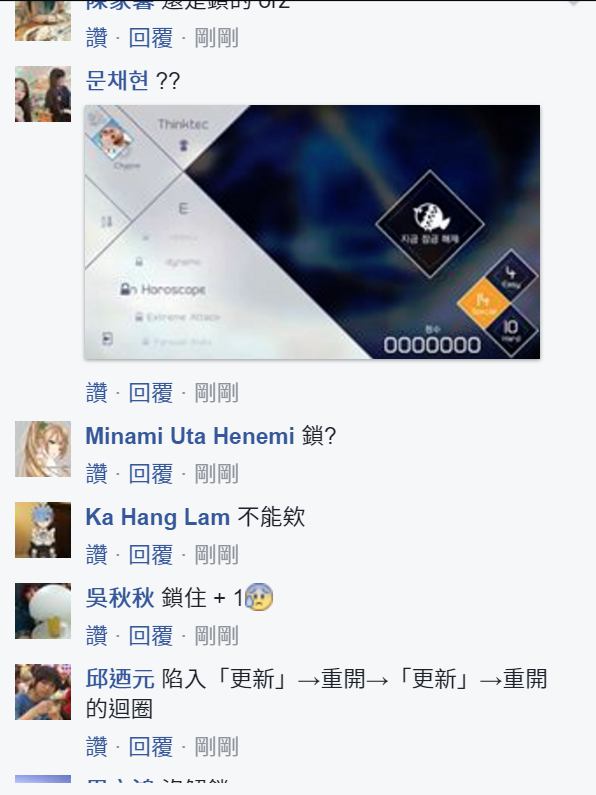
Task: Open the 吳秋秋 name link
Action: tap(120, 598)
